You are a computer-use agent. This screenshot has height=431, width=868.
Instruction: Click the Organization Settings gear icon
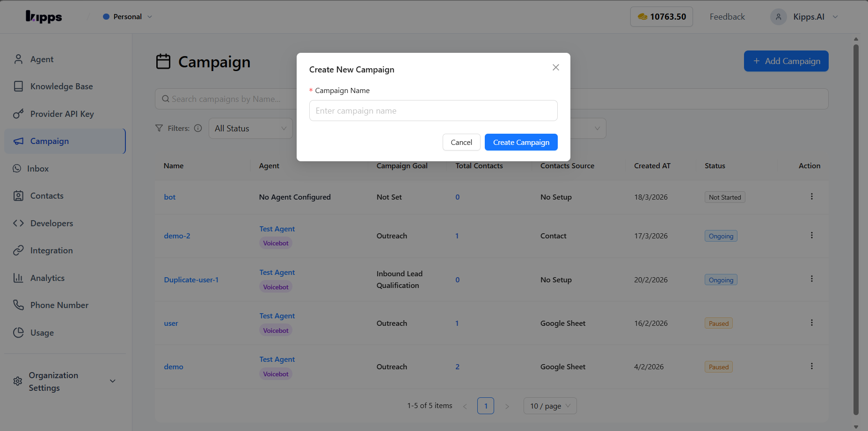18,381
